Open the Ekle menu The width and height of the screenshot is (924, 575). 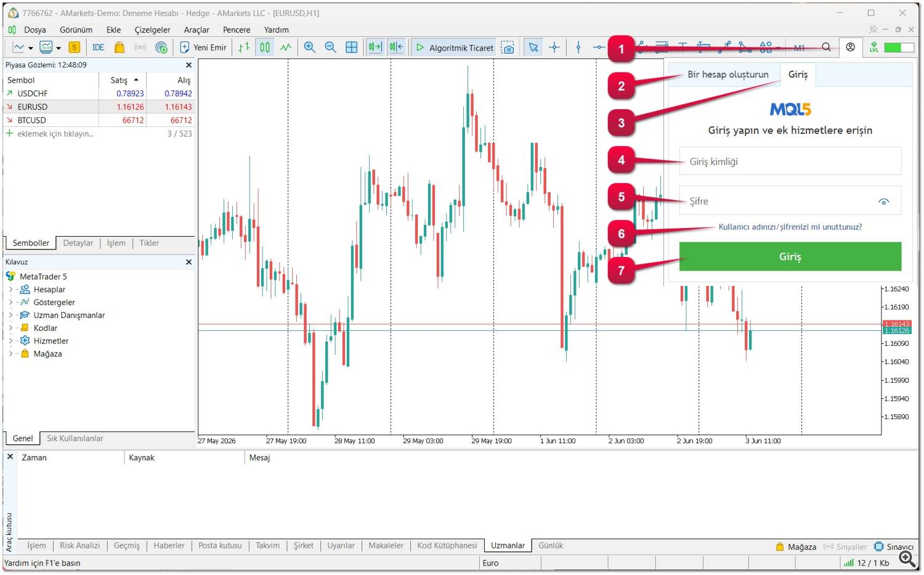(x=113, y=30)
